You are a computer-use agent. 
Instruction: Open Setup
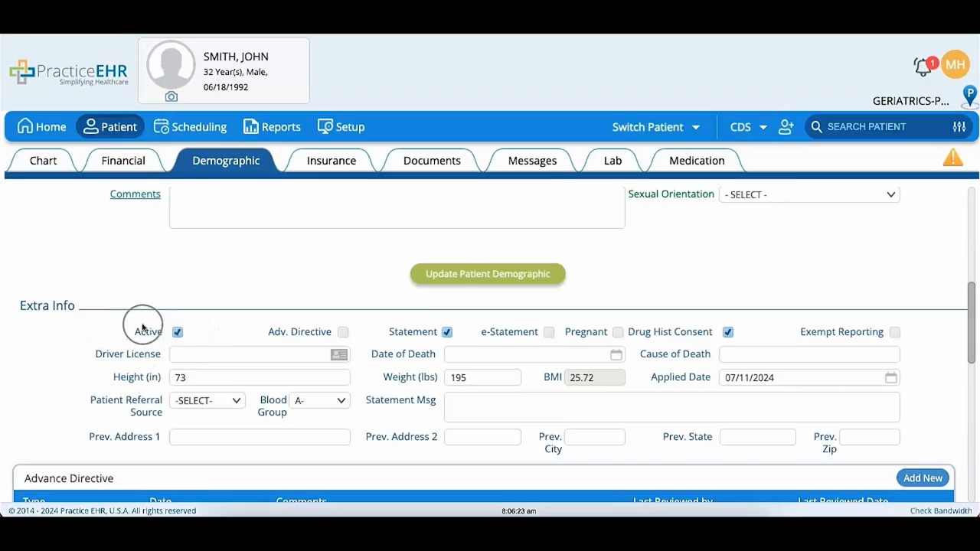[x=341, y=127]
